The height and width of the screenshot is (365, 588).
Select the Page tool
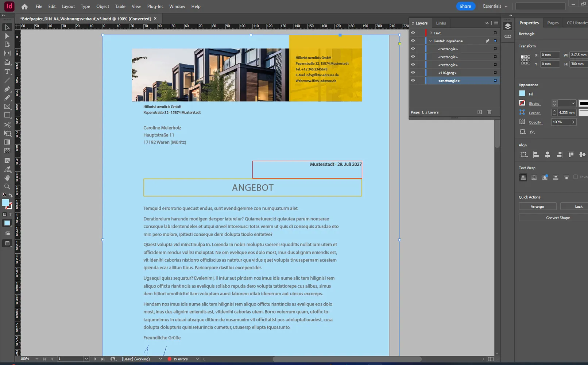tap(7, 45)
